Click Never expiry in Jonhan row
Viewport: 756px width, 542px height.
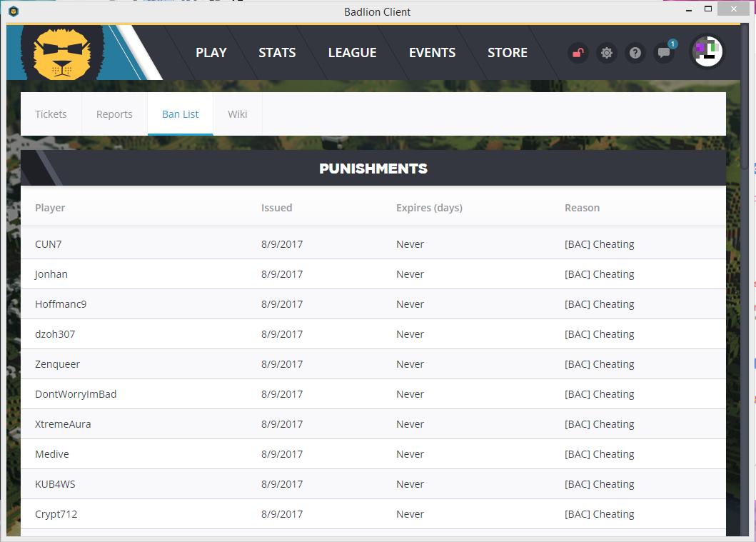click(x=410, y=274)
